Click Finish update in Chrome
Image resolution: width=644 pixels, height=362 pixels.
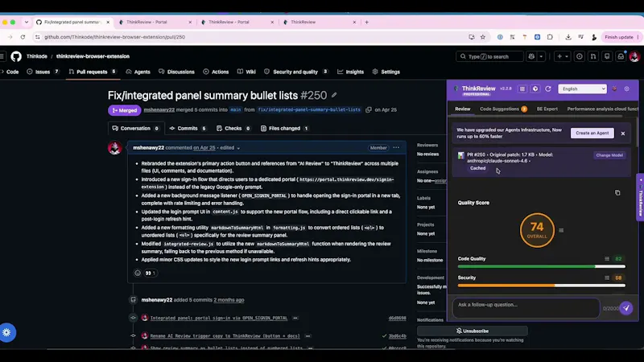pos(618,37)
